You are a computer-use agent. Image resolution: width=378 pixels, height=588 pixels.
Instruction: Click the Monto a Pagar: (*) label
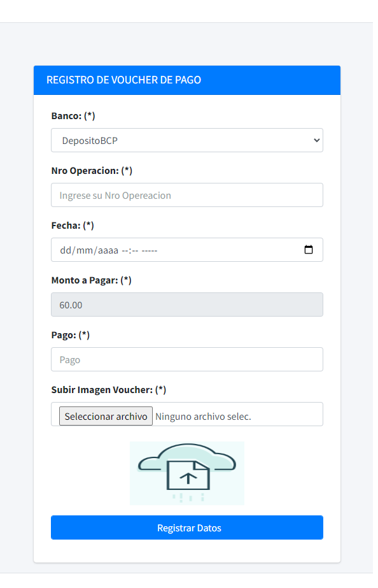click(x=92, y=280)
